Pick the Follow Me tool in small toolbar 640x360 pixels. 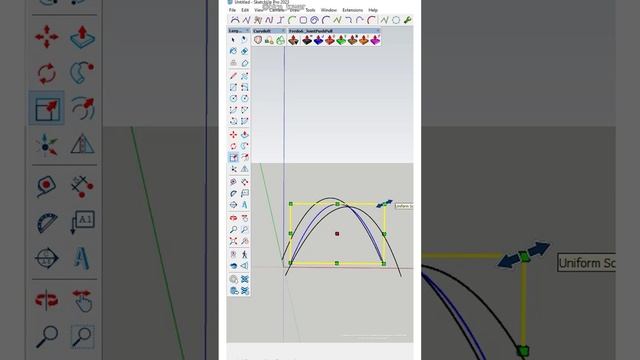244,146
